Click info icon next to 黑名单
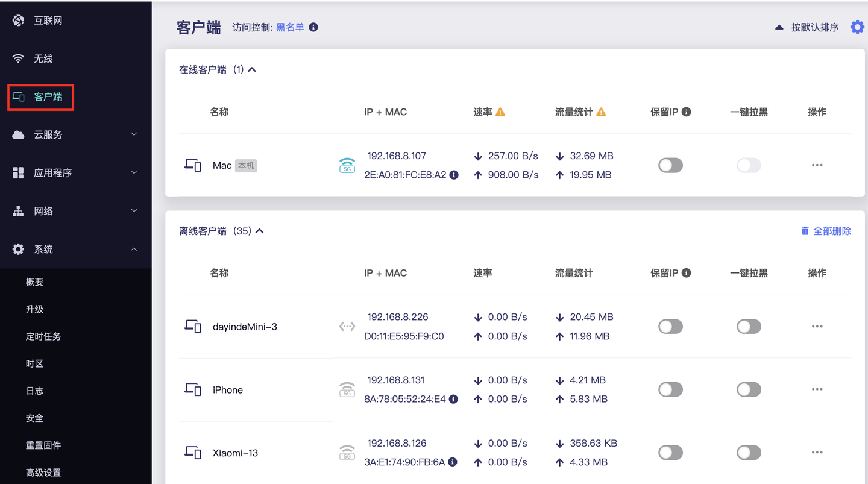This screenshot has width=868, height=484. click(313, 27)
